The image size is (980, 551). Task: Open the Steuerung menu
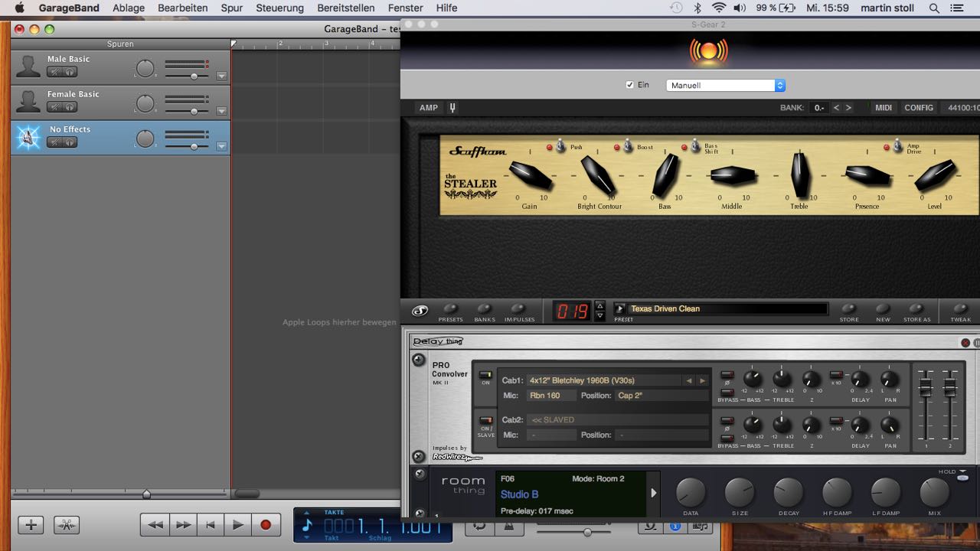(279, 8)
